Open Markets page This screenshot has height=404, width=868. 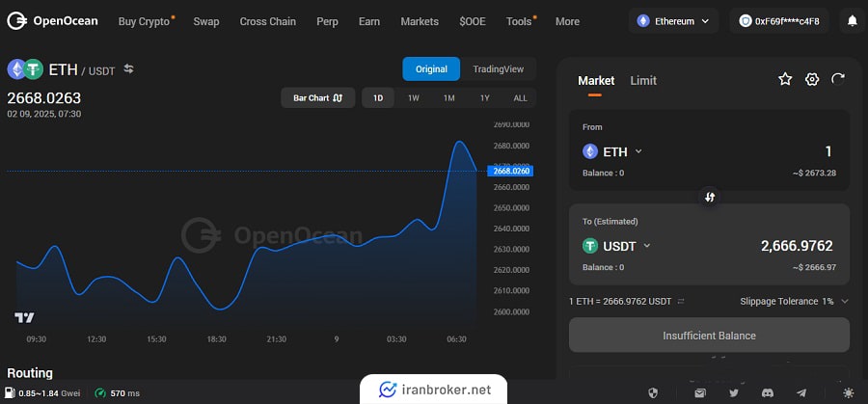click(420, 21)
